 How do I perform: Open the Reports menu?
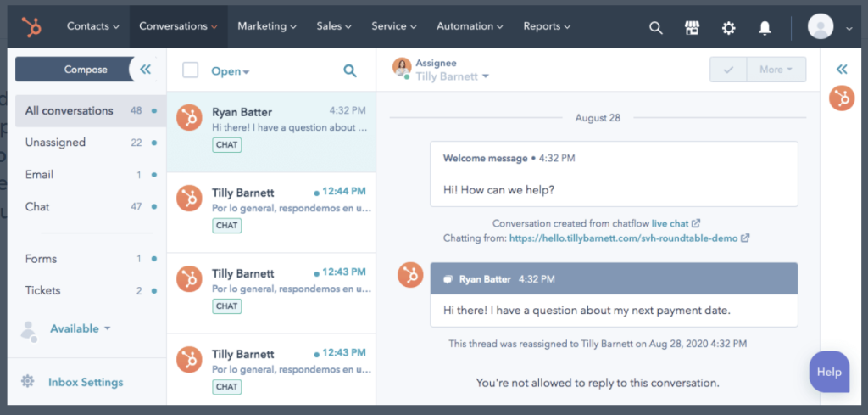click(x=547, y=26)
